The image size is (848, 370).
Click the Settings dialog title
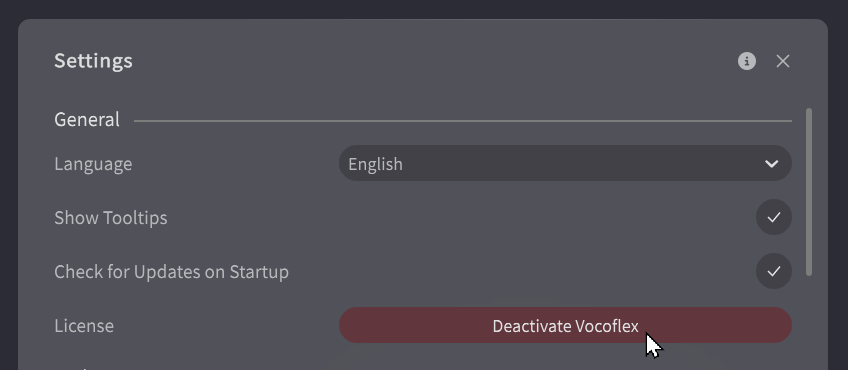click(93, 61)
